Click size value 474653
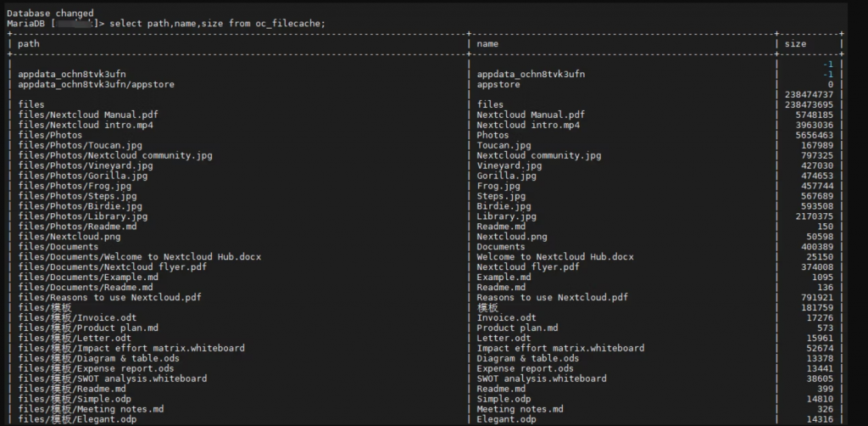The width and height of the screenshot is (868, 426). 817,177
